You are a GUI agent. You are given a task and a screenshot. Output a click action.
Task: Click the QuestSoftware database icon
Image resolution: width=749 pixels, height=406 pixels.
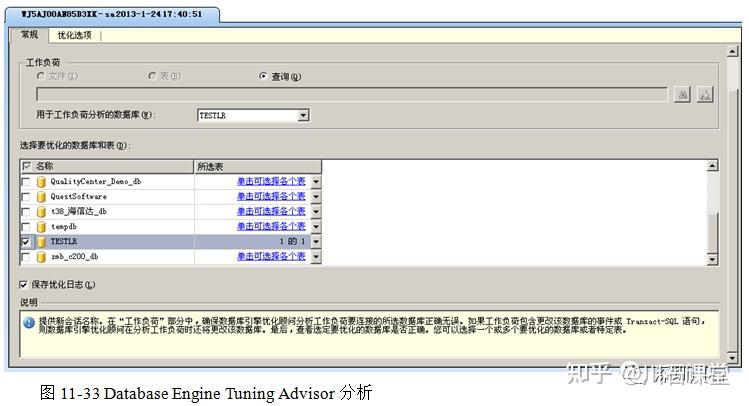pyautogui.click(x=42, y=196)
